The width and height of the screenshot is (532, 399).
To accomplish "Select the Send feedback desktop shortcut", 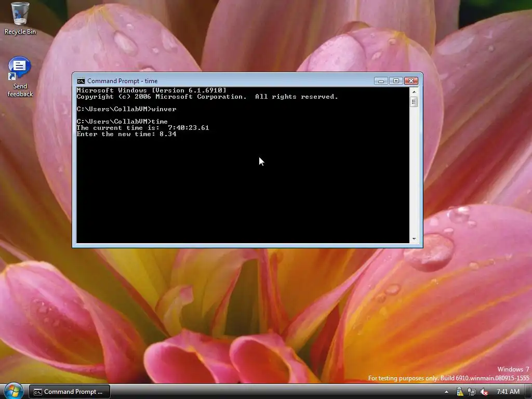I will point(20,77).
